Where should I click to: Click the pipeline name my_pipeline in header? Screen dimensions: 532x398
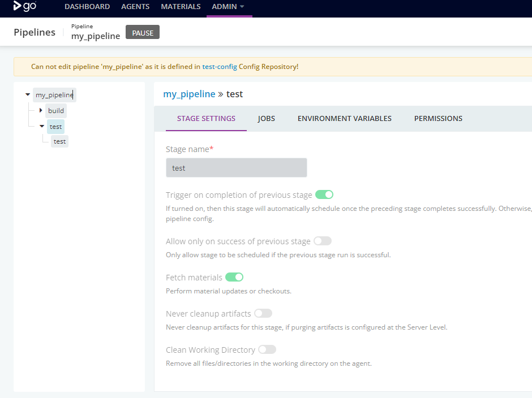[96, 36]
